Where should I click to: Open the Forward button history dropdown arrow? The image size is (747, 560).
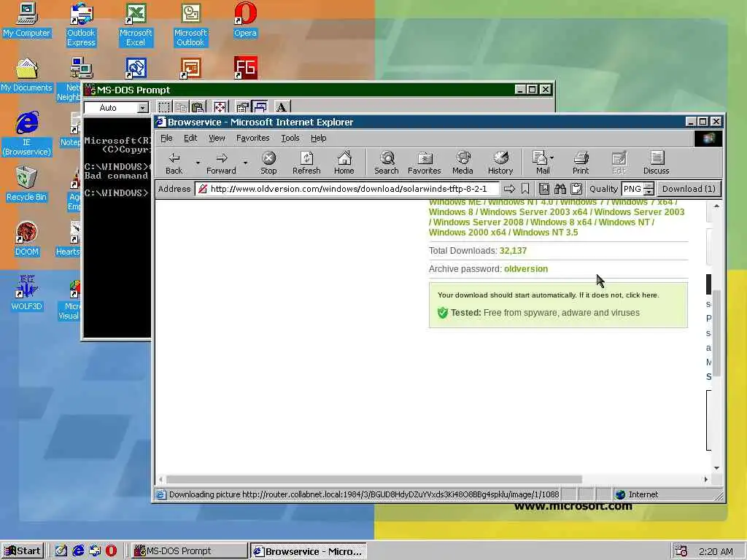pyautogui.click(x=245, y=163)
